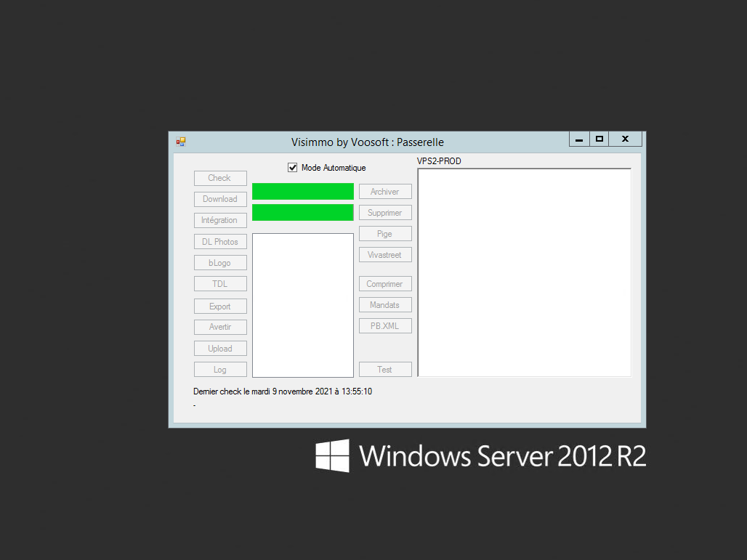Close the Visimmo Passerelle window

coord(626,139)
